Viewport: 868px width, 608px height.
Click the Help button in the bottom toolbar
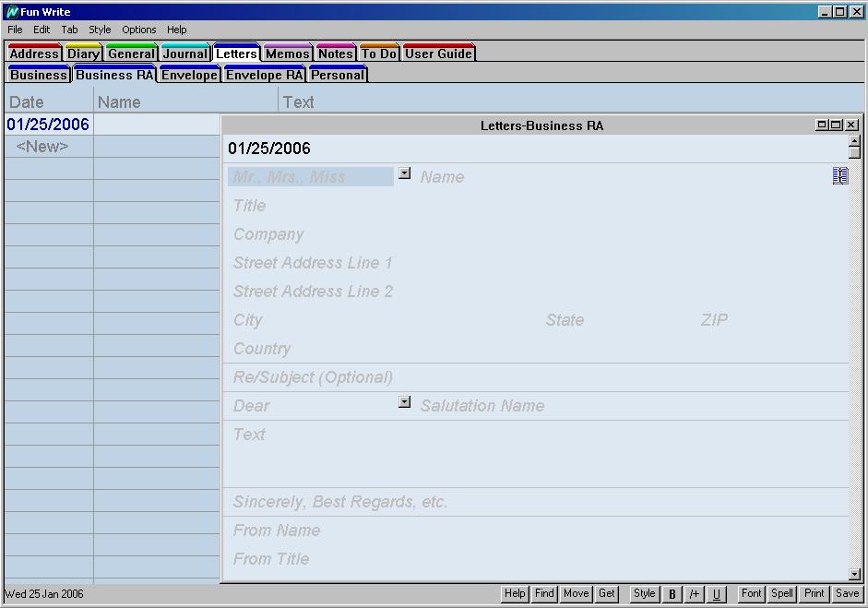click(515, 593)
